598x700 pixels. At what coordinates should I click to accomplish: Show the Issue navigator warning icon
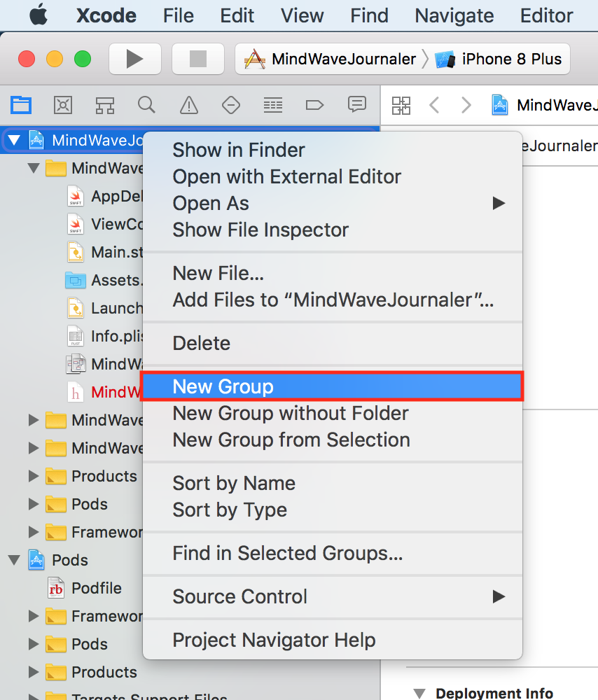[x=188, y=105]
